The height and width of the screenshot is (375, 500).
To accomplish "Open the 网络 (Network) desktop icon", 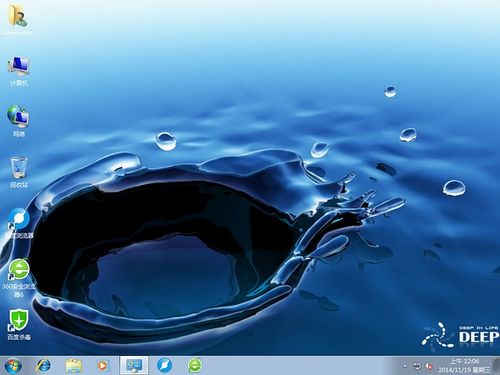I will (19, 121).
